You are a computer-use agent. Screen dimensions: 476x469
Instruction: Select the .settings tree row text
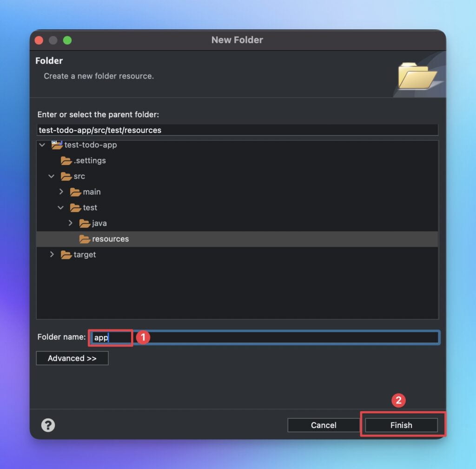click(90, 160)
